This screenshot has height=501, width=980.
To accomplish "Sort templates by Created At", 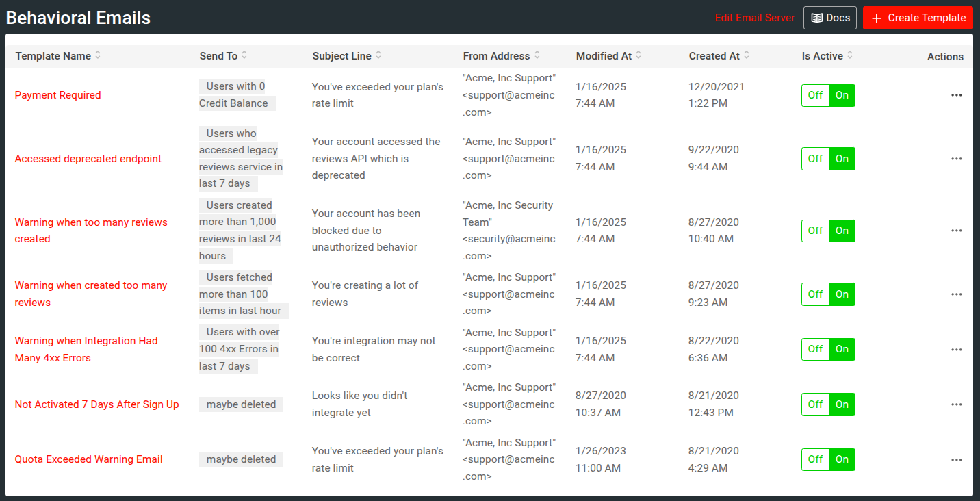I will [747, 55].
